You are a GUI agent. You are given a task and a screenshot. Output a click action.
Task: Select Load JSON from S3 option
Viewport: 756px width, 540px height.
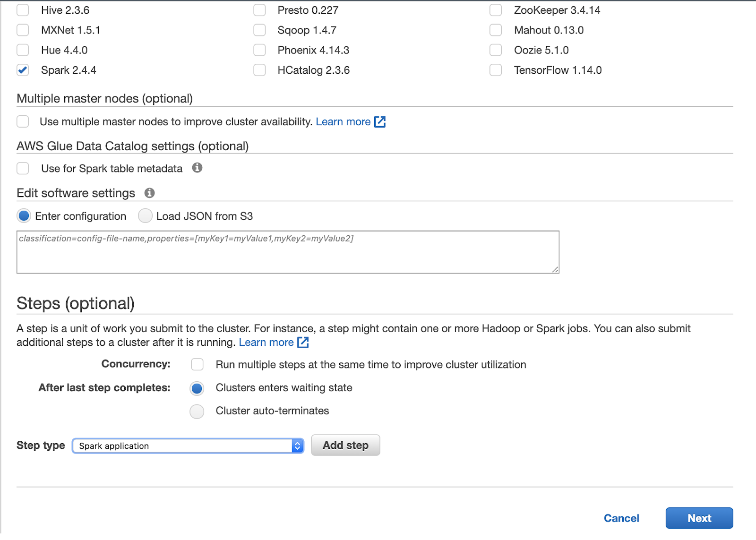click(145, 216)
